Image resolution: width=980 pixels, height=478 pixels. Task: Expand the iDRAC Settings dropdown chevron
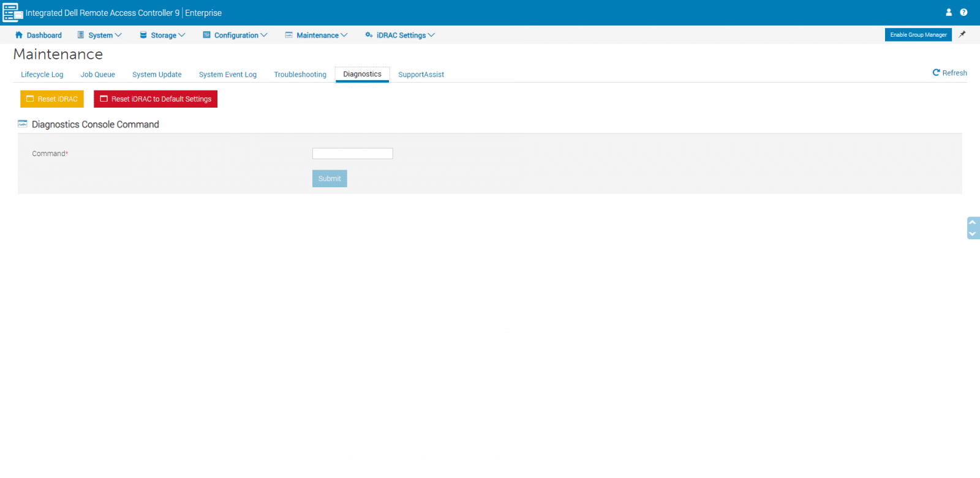(431, 35)
